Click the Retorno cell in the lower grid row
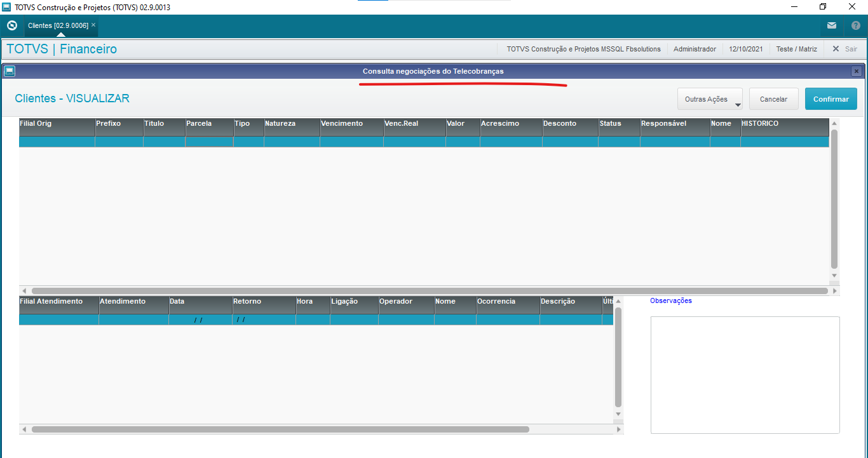 point(264,320)
